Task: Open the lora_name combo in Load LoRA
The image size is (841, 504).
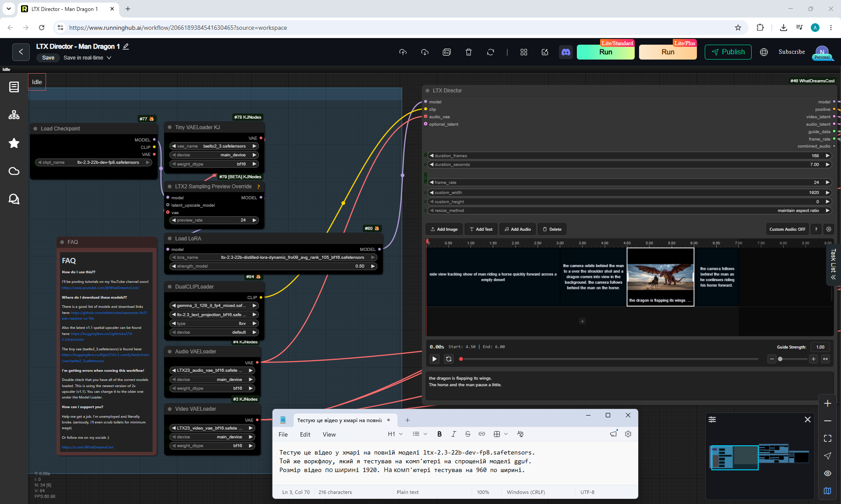Action: tap(273, 257)
